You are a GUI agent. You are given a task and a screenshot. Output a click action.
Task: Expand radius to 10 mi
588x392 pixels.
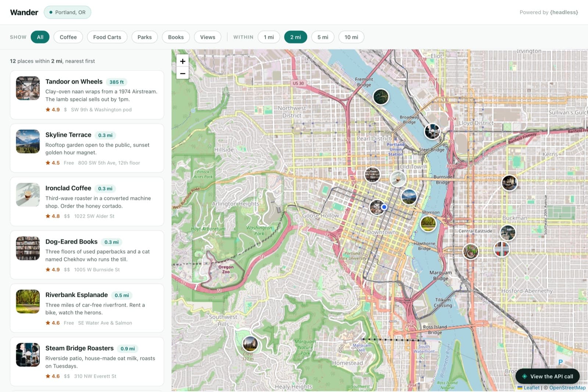(351, 37)
